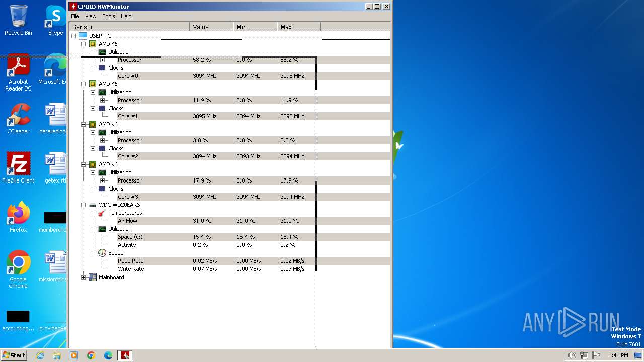The height and width of the screenshot is (362, 644).
Task: Click the CPUID HWMonitor title bar icon
Action: coord(73,7)
